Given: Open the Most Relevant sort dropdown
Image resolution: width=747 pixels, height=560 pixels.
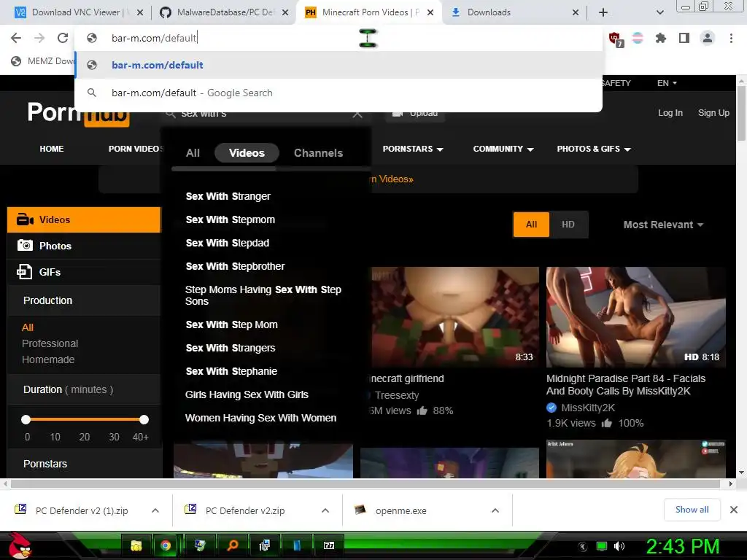Looking at the screenshot, I should click(x=663, y=225).
